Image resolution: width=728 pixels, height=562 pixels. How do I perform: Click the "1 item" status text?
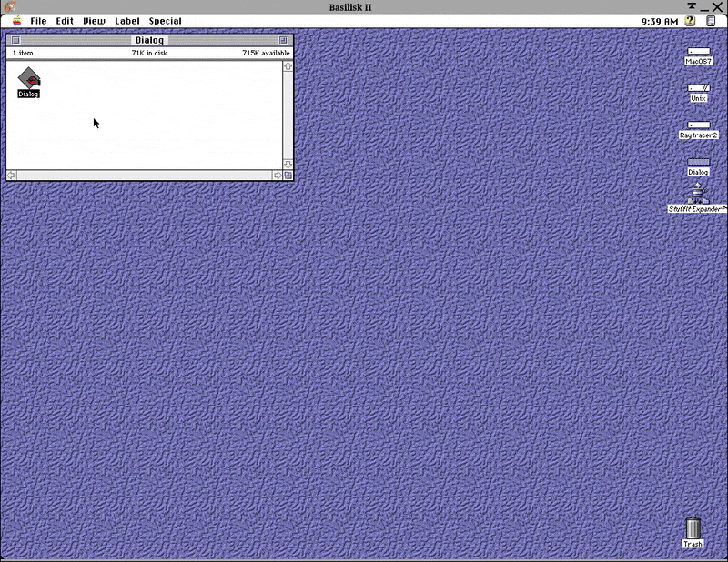23,53
